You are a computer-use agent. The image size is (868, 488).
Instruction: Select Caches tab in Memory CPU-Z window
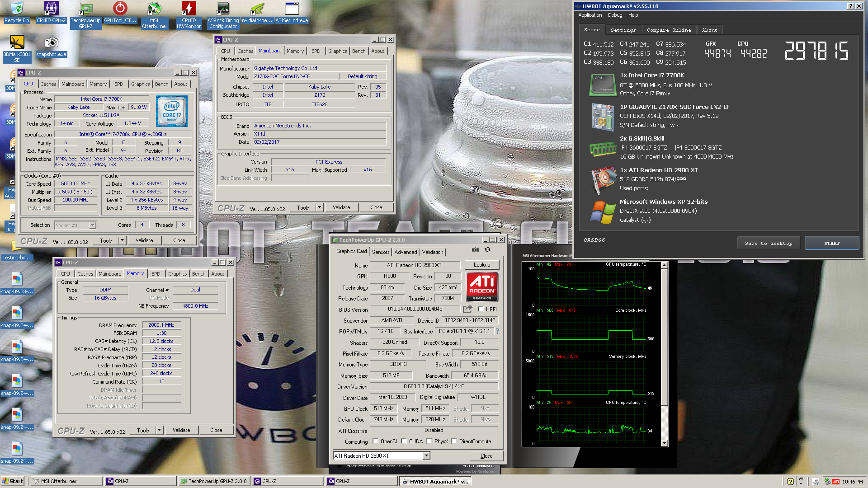85,274
